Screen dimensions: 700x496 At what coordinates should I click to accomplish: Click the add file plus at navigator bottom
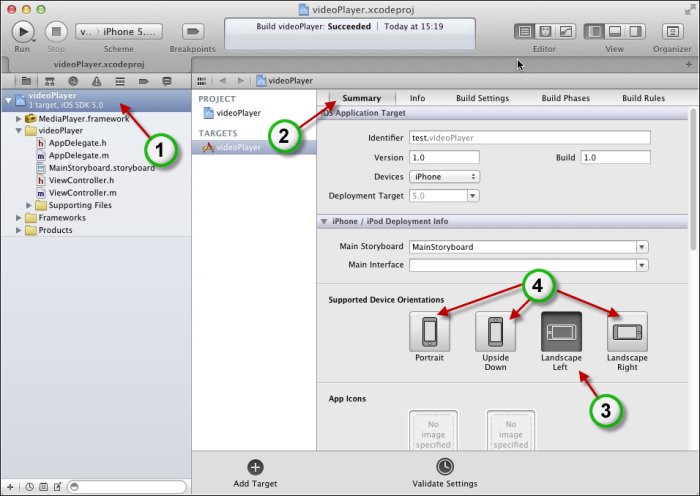(10, 487)
